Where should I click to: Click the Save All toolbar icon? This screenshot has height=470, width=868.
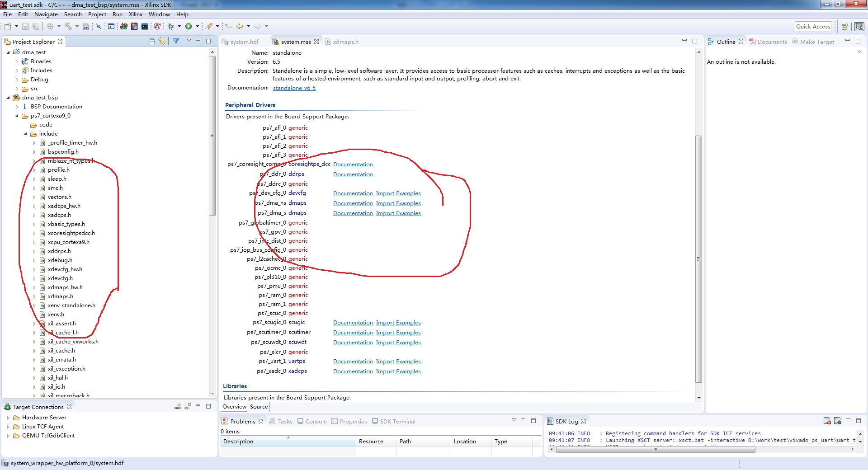[x=36, y=27]
